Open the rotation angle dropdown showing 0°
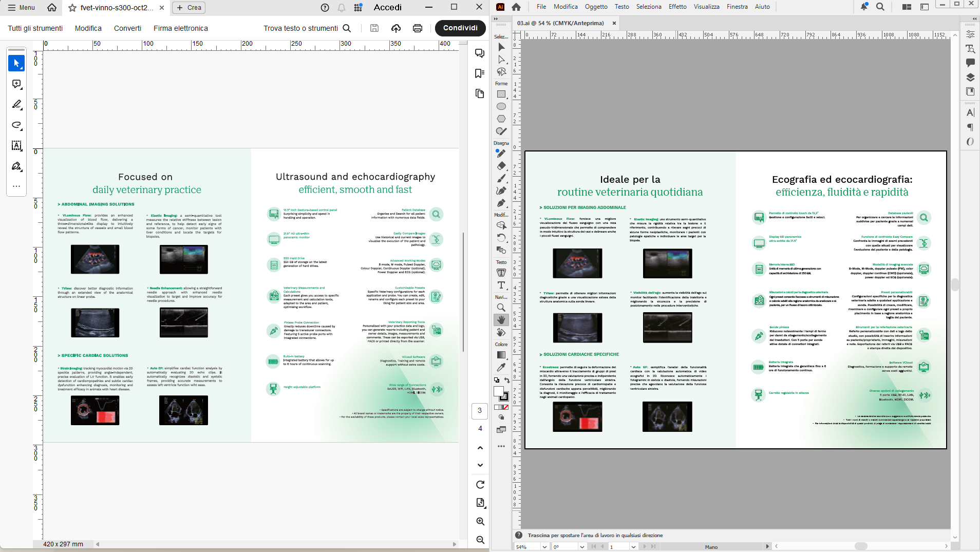The image size is (980, 552). [x=582, y=547]
